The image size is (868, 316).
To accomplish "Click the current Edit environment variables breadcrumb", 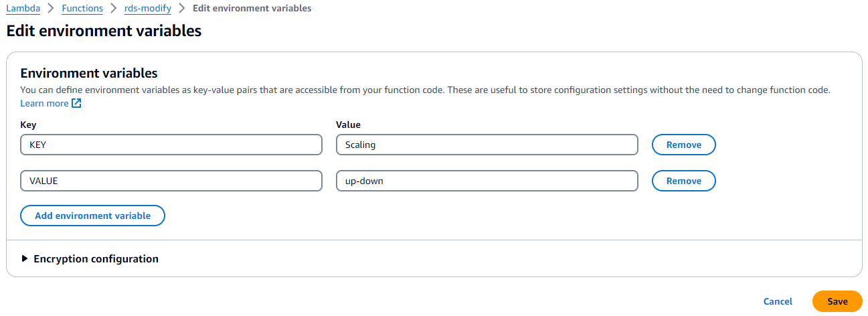I will (251, 9).
